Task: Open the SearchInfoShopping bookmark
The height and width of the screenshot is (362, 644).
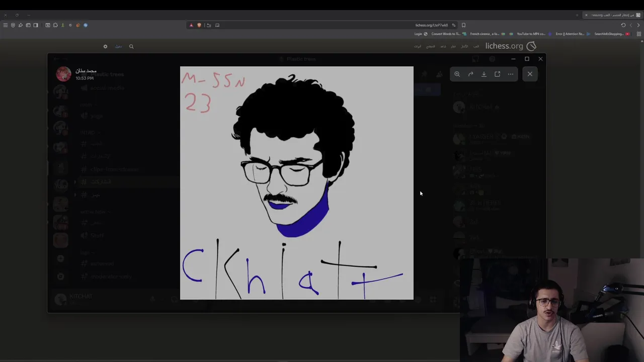Action: [612, 34]
